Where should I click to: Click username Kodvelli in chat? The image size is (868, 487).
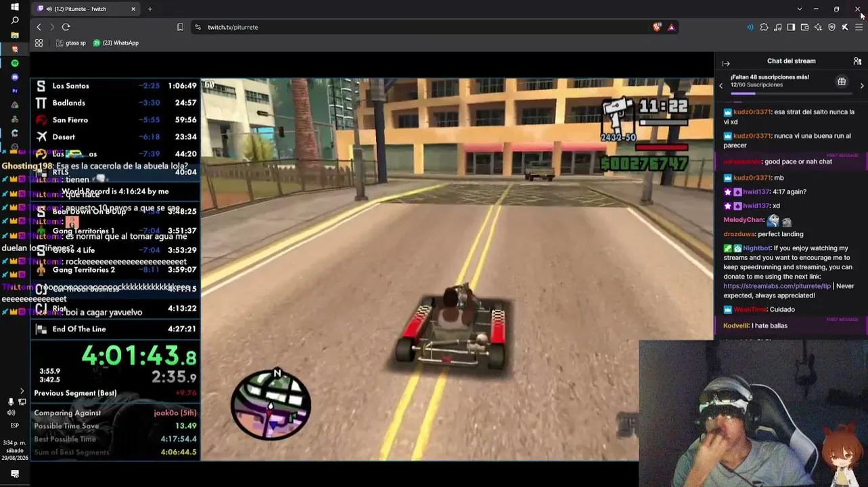[736, 326]
